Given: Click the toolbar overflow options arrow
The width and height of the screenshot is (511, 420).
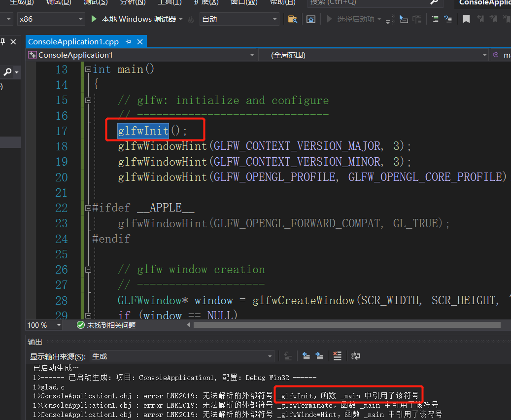Looking at the screenshot, I should click(388, 22).
